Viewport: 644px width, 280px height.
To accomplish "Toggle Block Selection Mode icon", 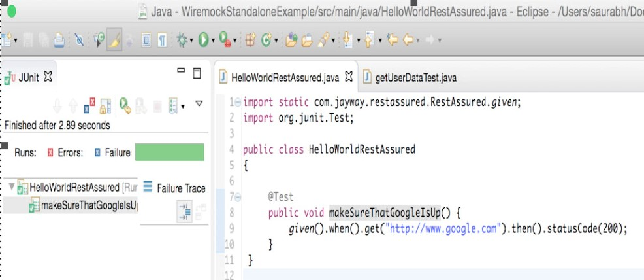I will click(146, 40).
